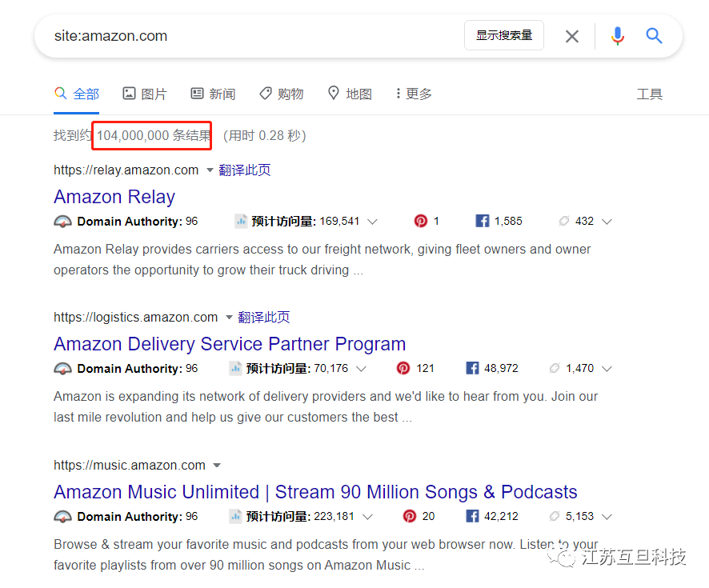Expand estimated traffic dropdown for Amazon Relay

(372, 222)
